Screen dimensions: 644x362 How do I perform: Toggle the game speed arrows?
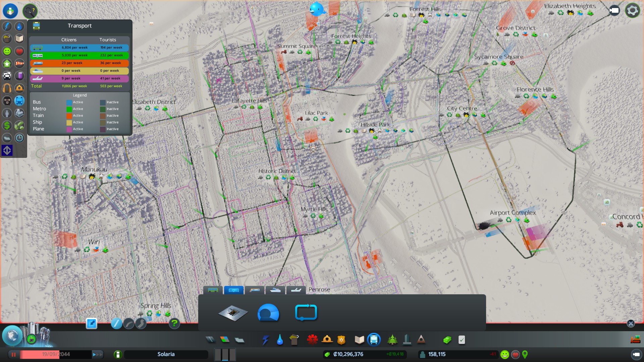[x=97, y=354]
